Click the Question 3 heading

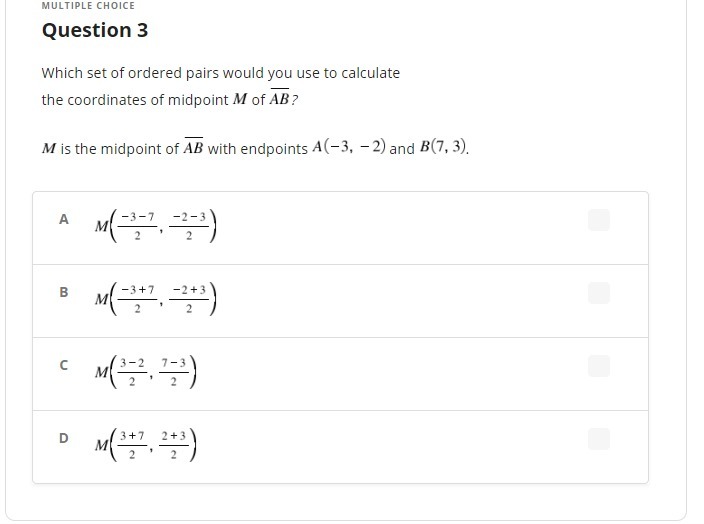click(95, 31)
